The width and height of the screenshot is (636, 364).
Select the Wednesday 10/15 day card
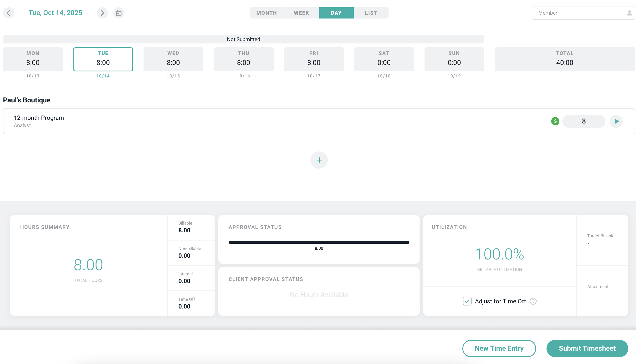173,59
